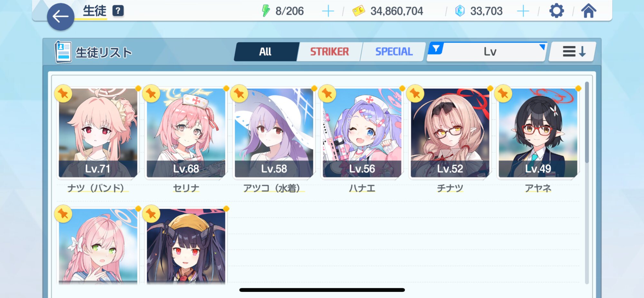The image size is (644, 298).
Task: Tap the back arrow button
Action: point(61,17)
